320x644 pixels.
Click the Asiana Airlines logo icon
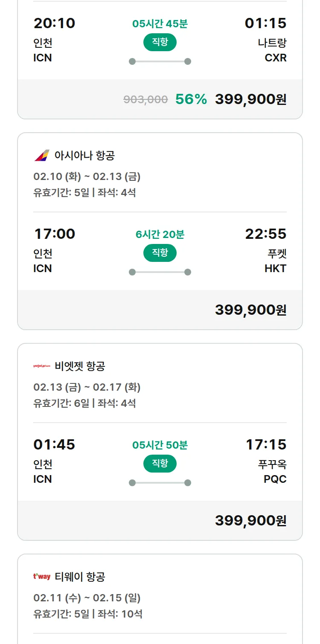pyautogui.click(x=42, y=155)
